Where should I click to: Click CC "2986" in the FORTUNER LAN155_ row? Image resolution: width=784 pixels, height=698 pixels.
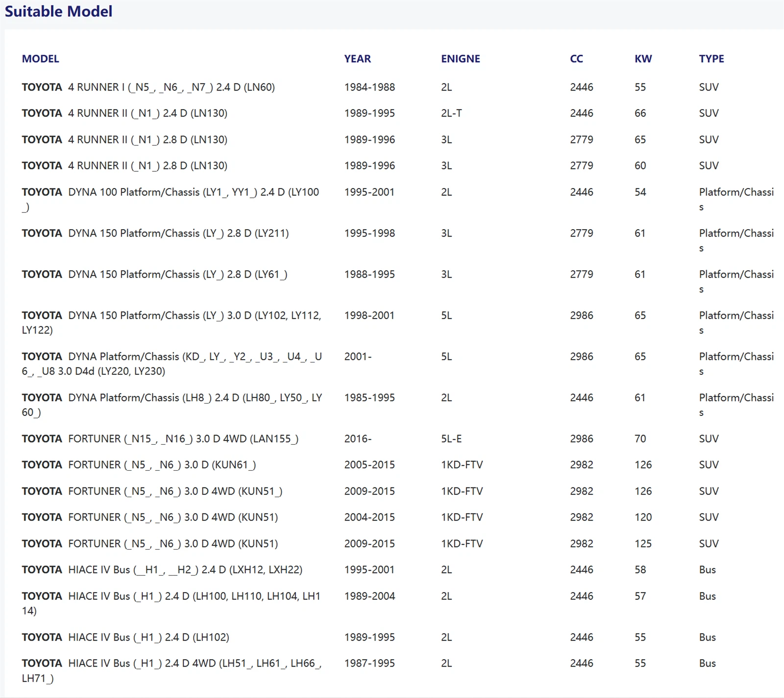[x=582, y=439]
